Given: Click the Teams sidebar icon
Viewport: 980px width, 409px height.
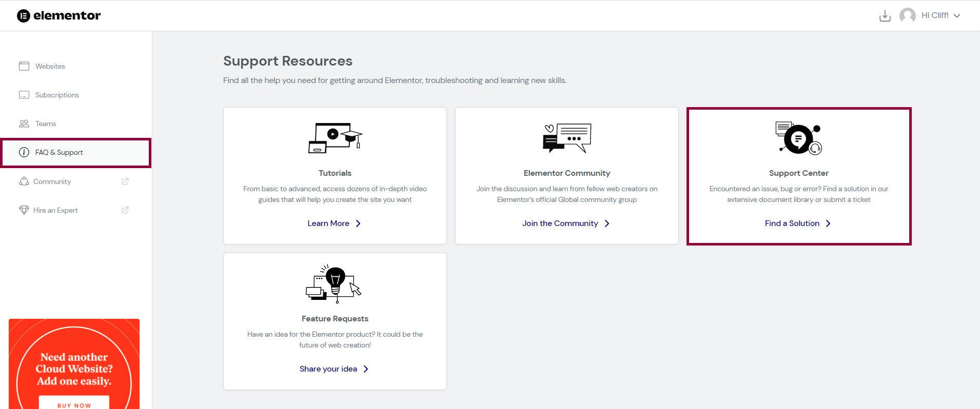Looking at the screenshot, I should click(x=24, y=124).
